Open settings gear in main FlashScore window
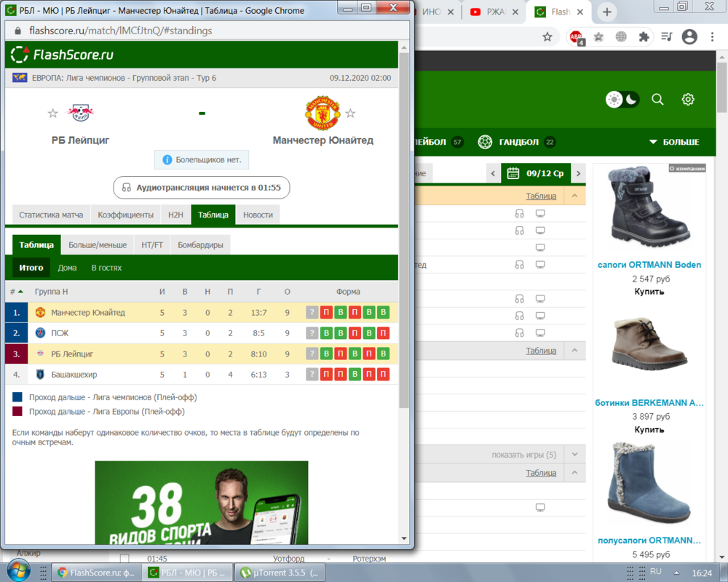 [688, 100]
